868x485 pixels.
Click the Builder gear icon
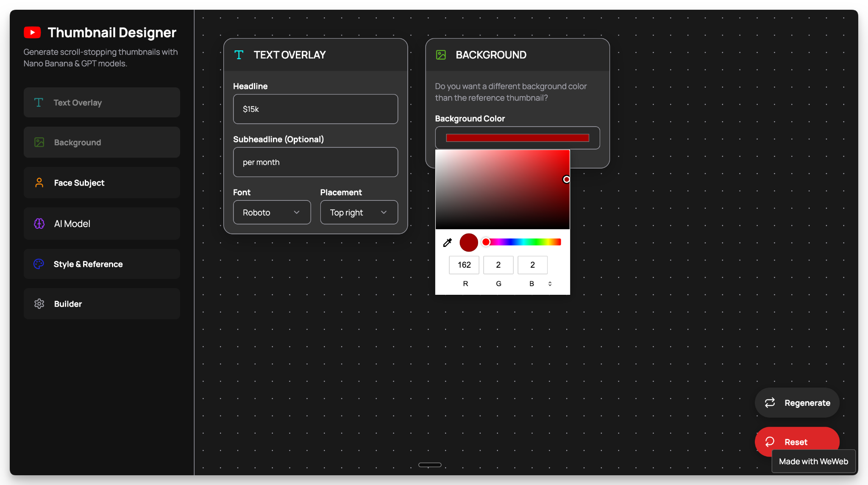[39, 304]
